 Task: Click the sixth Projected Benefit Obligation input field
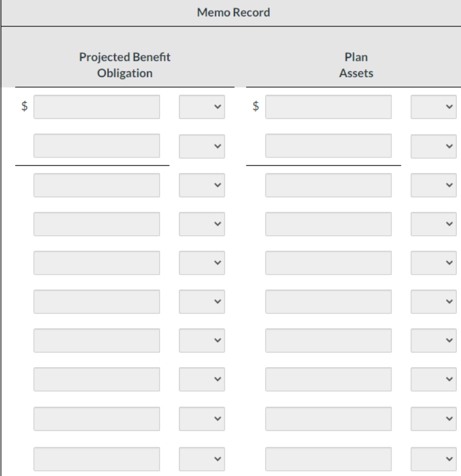97,302
